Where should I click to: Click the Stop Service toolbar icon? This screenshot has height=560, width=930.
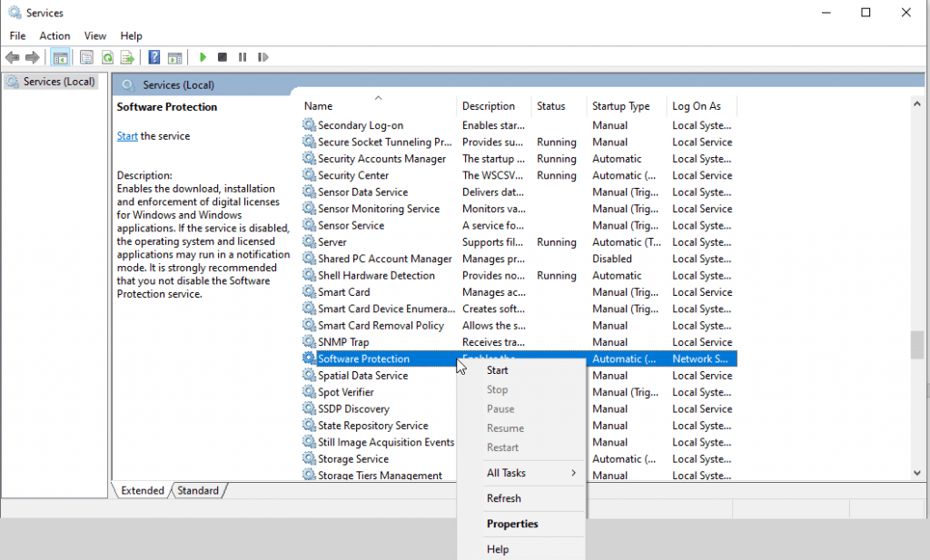[222, 57]
